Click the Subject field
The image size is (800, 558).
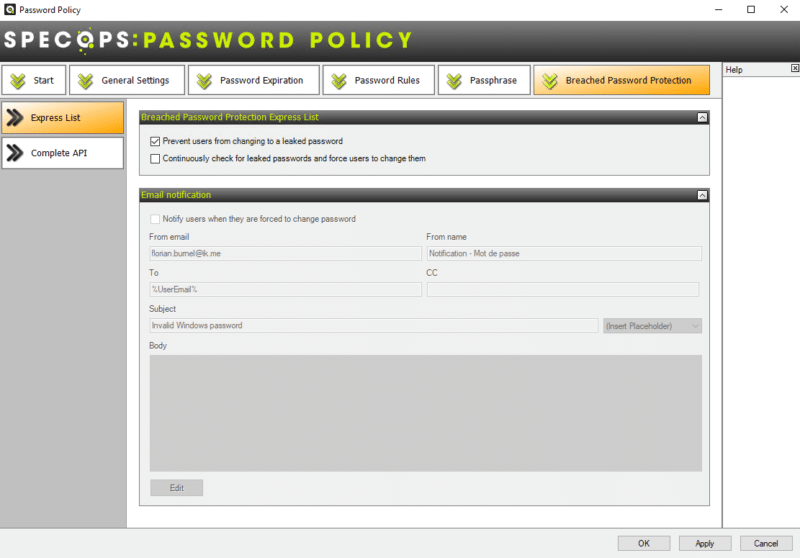pyautogui.click(x=374, y=325)
